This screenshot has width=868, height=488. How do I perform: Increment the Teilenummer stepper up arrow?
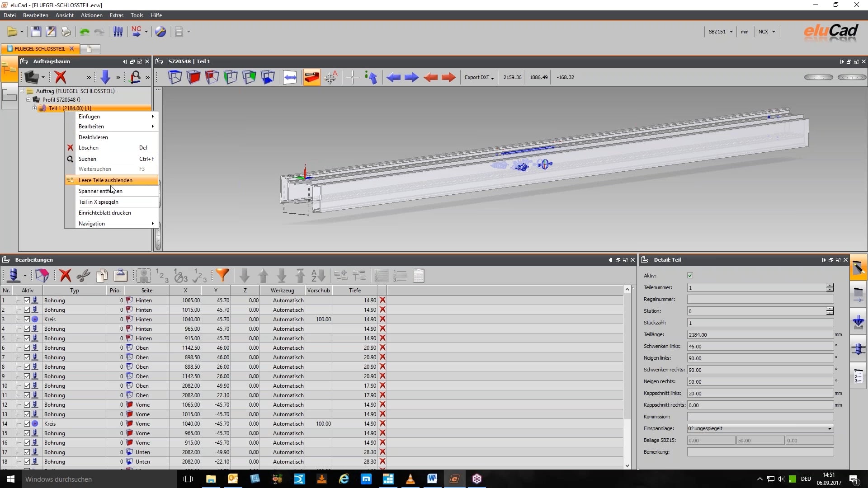[830, 286]
